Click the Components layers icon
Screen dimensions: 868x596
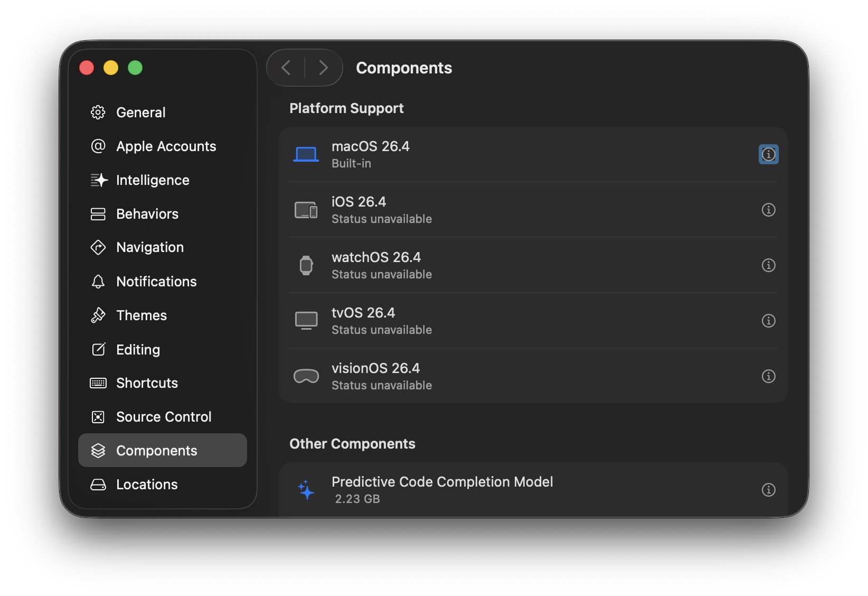click(x=98, y=451)
